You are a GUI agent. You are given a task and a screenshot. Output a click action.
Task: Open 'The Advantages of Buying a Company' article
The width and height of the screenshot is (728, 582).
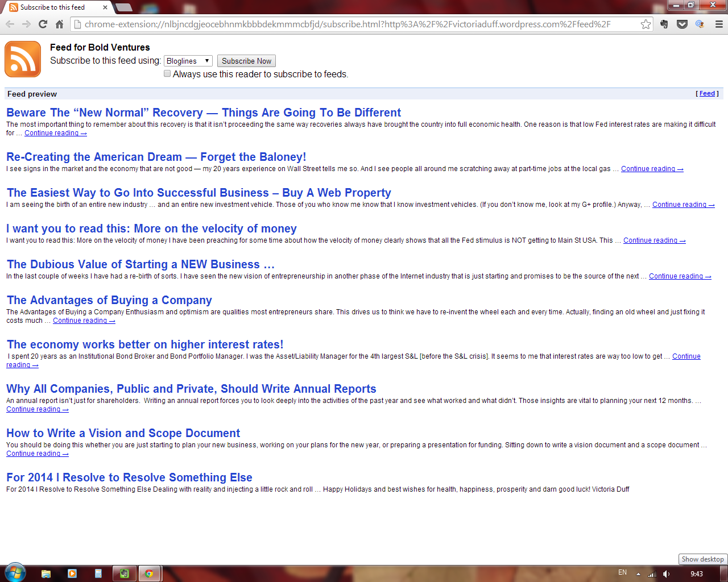point(109,300)
